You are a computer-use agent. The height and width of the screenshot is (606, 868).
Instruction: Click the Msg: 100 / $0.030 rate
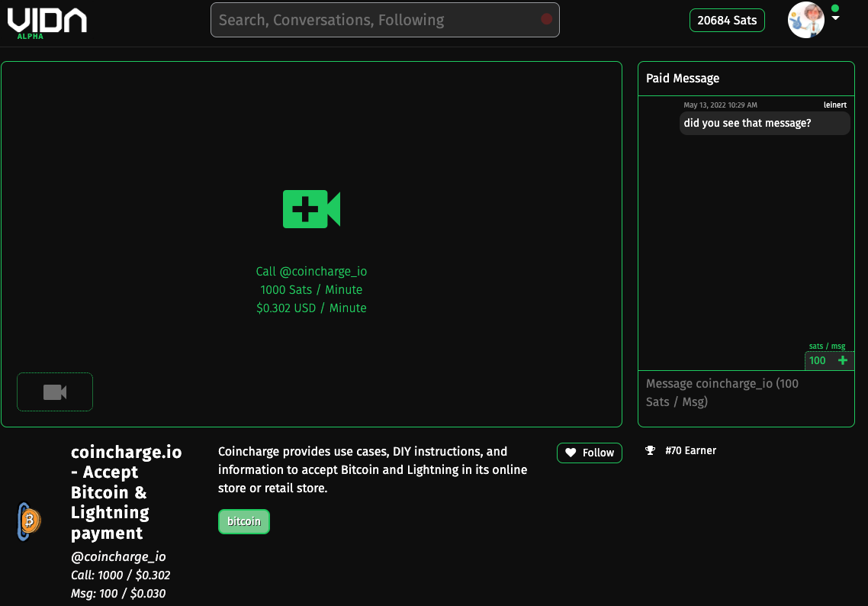tap(118, 593)
